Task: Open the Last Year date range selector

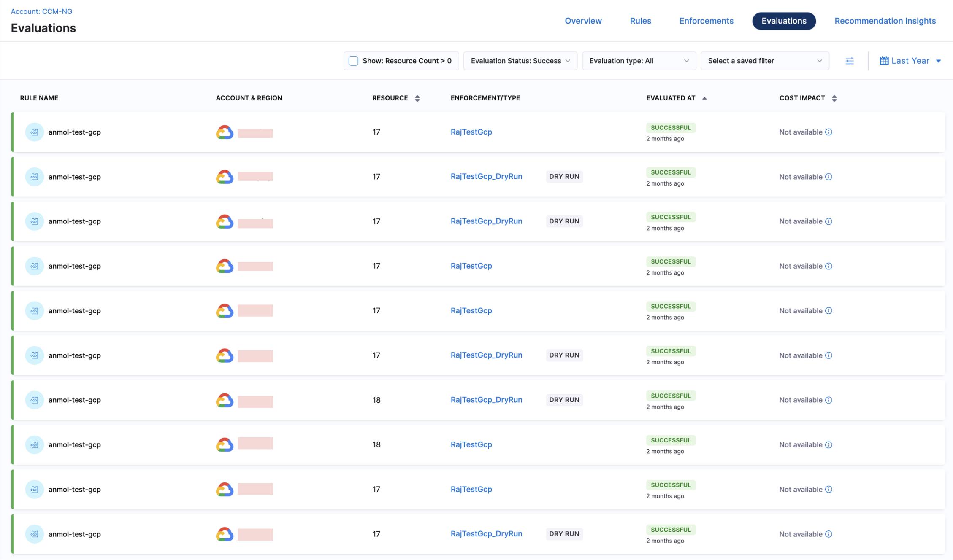Action: pos(910,61)
